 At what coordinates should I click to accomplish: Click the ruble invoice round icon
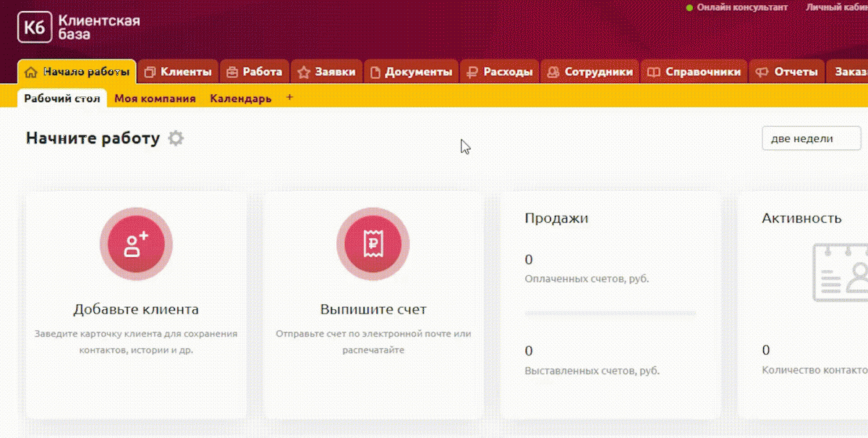pos(373,244)
